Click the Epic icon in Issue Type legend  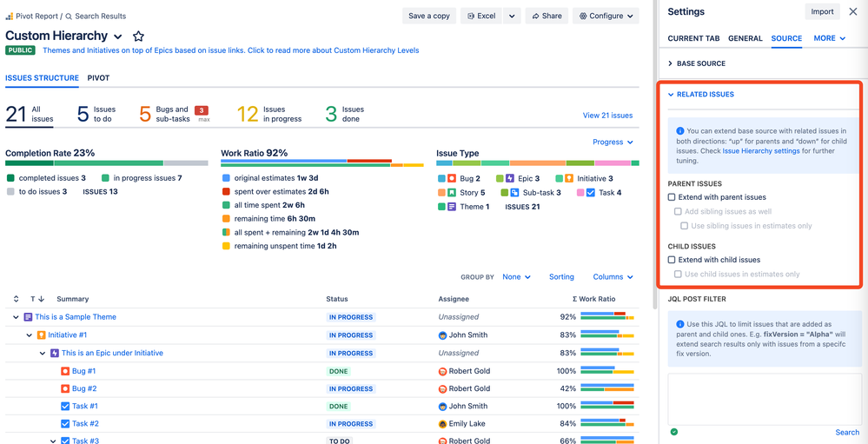pos(510,179)
